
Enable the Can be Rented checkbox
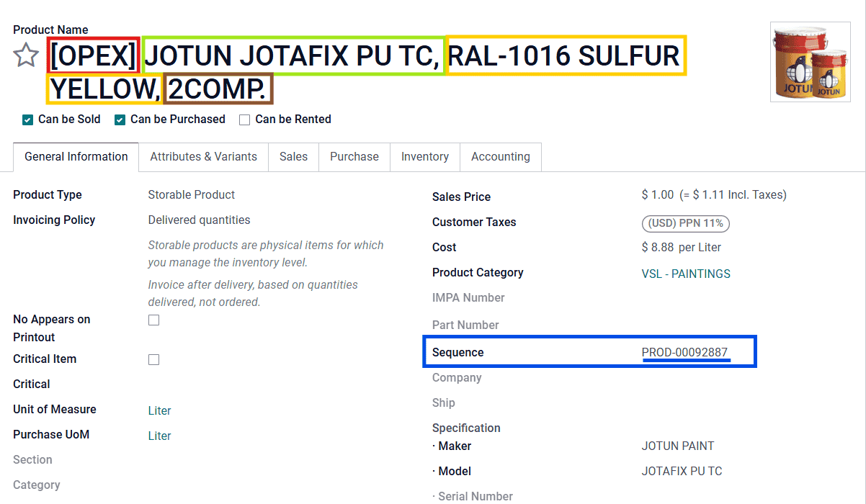pos(245,120)
